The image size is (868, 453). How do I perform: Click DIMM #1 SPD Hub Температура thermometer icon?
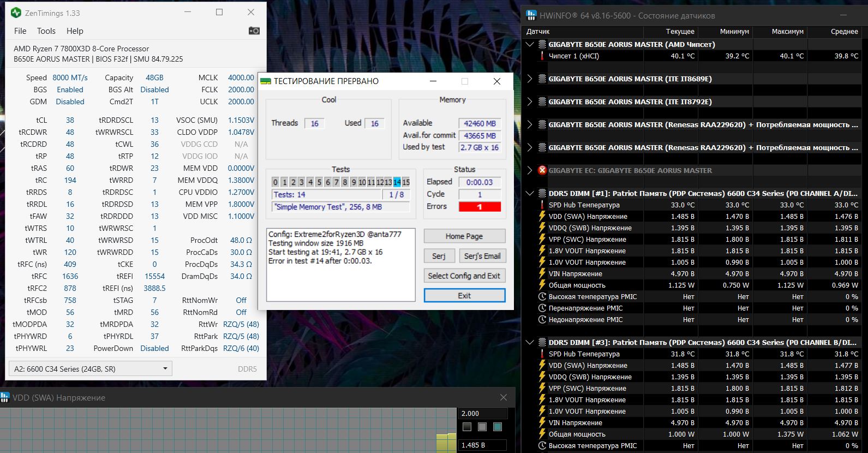(x=542, y=205)
